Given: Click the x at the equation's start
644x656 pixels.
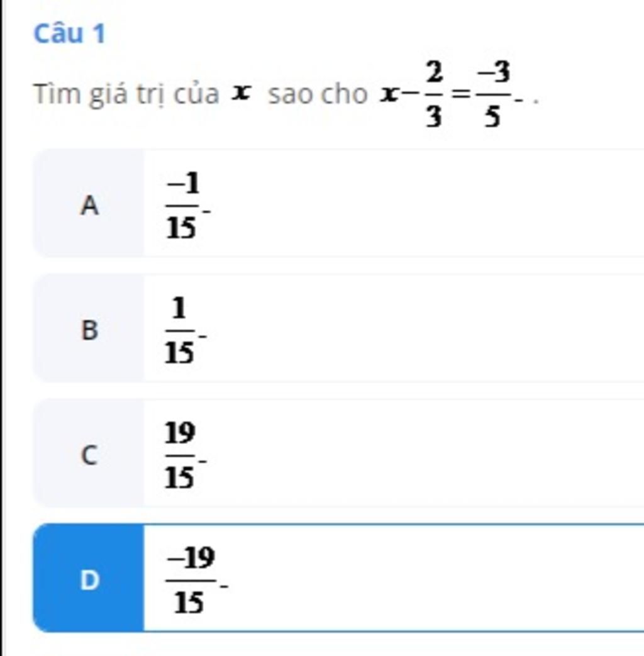Looking at the screenshot, I should (389, 95).
